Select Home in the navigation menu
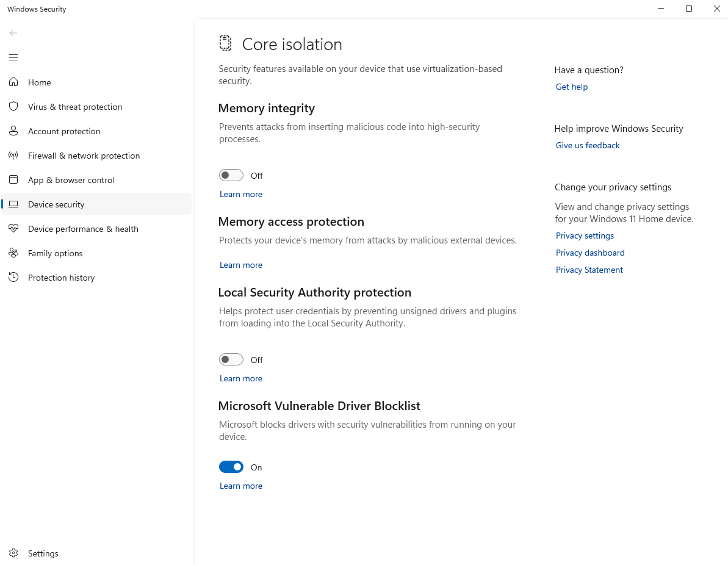 (40, 82)
